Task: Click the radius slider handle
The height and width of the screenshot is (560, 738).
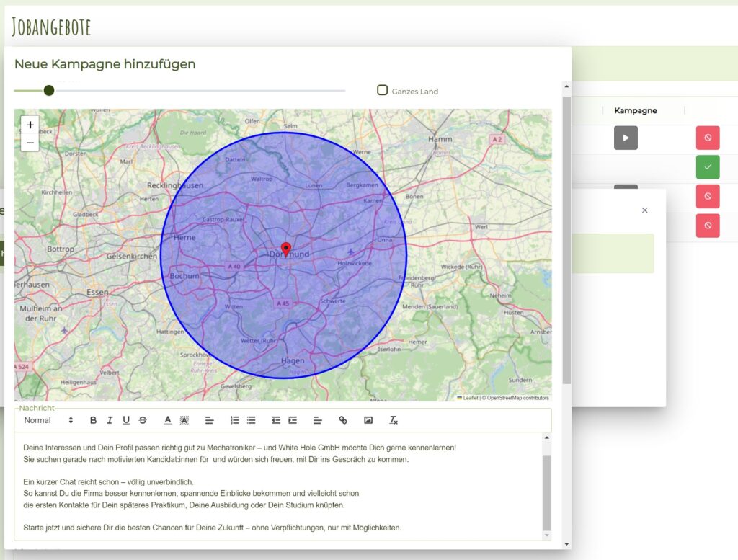Action: [49, 90]
